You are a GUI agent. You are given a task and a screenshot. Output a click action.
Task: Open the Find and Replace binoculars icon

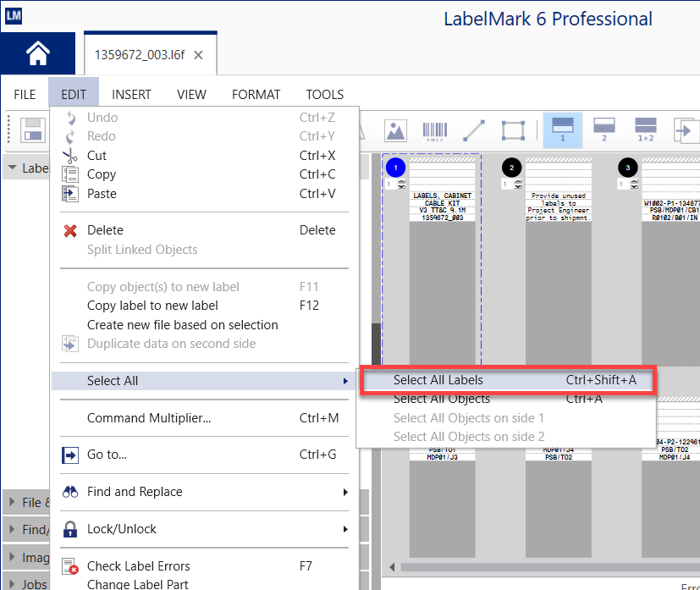[x=71, y=492]
